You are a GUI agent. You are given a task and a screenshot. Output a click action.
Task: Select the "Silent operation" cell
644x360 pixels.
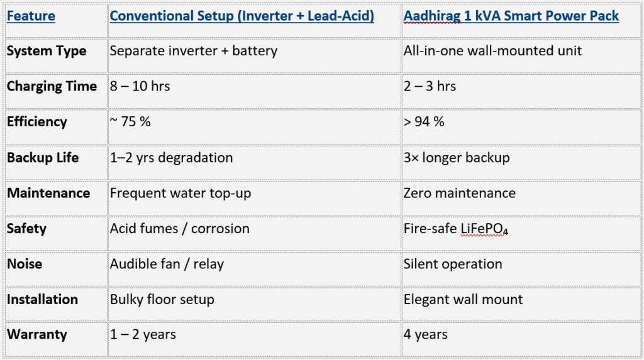click(x=453, y=264)
